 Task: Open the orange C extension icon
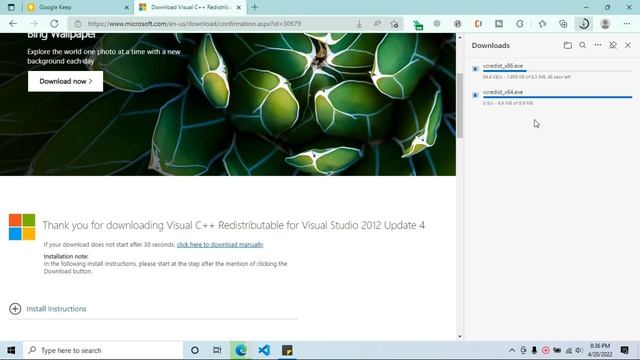pos(478,24)
